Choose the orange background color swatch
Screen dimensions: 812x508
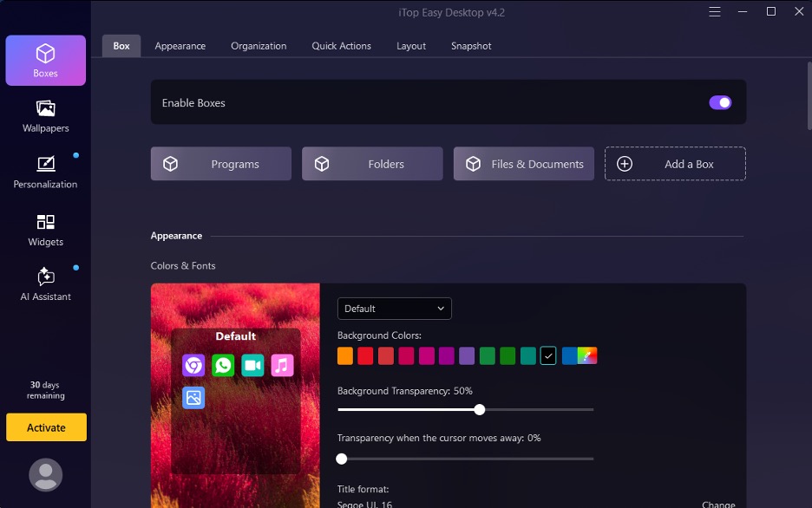coord(345,356)
